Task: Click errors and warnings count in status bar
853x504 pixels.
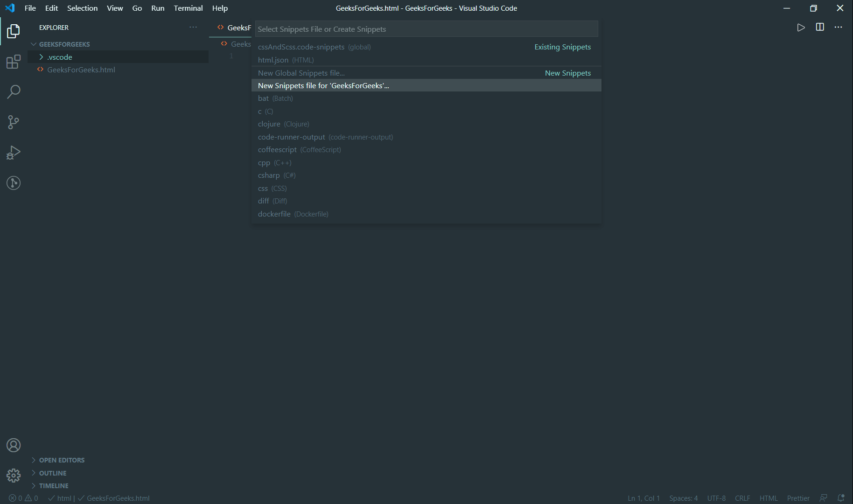Action: point(23,498)
